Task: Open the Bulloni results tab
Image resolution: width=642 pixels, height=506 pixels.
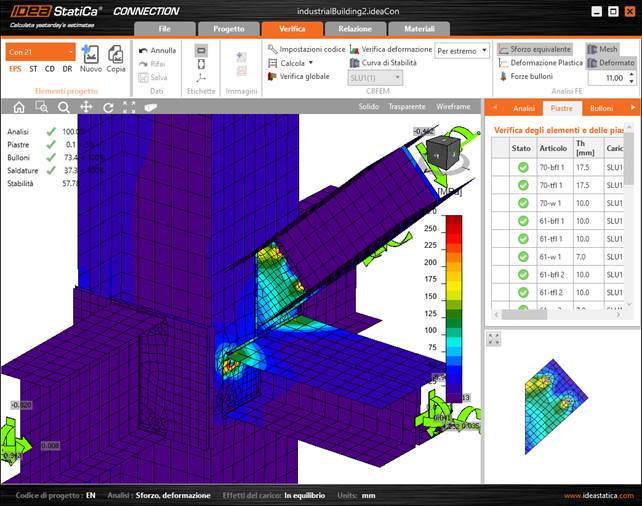Action: coord(601,107)
